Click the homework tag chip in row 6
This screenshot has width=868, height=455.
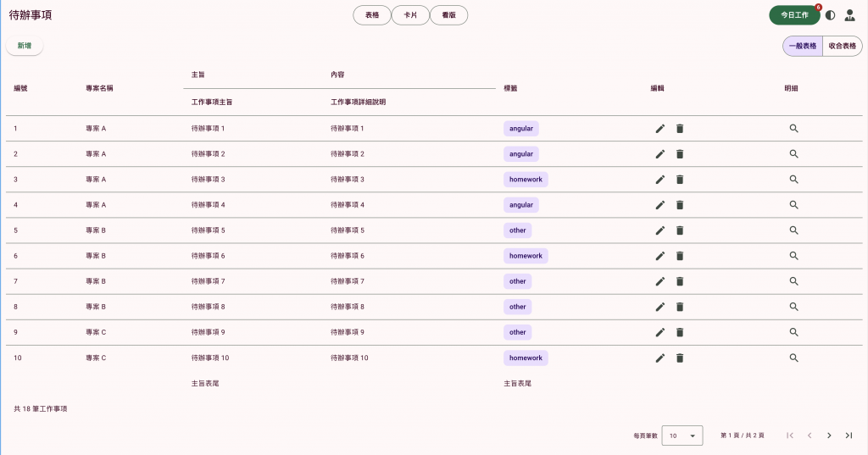(x=526, y=256)
